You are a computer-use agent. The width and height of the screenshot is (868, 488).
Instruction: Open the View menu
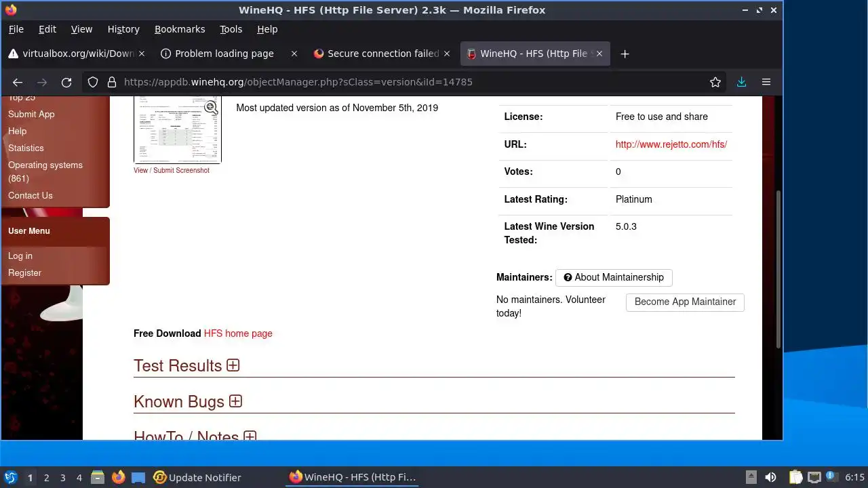(81, 29)
